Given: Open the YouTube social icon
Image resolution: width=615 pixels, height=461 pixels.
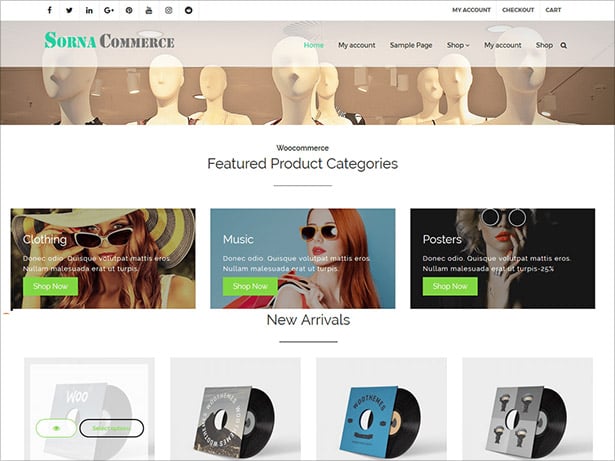Looking at the screenshot, I should tap(149, 10).
